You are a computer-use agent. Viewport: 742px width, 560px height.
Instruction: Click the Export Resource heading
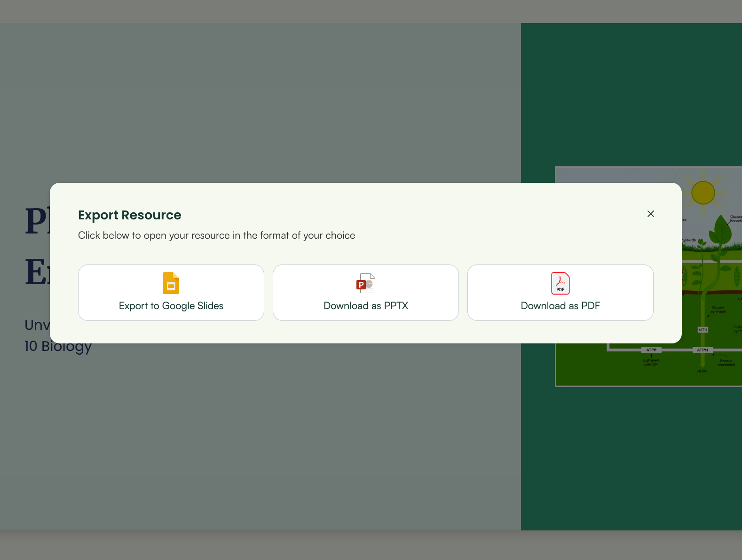[x=130, y=215]
